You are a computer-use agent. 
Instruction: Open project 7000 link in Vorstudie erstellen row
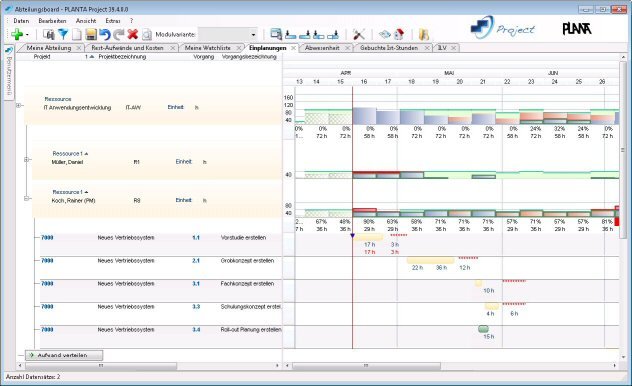coord(47,238)
